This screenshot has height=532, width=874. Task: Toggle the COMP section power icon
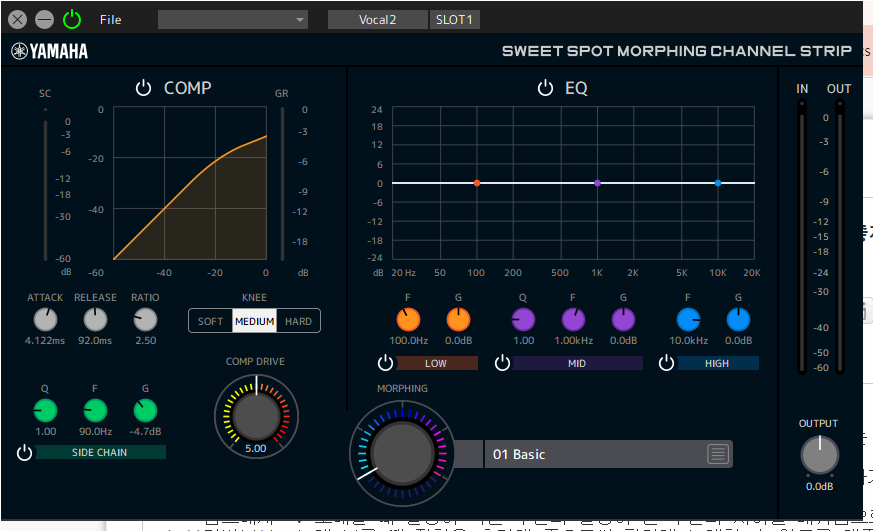[143, 88]
